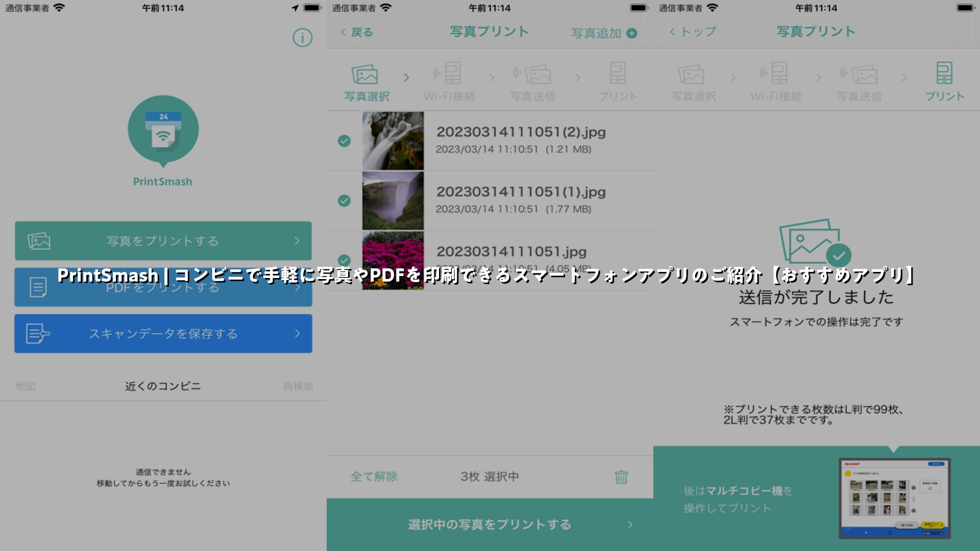The width and height of the screenshot is (980, 551).
Task: Select 写真をプリントする button
Action: pyautogui.click(x=163, y=241)
